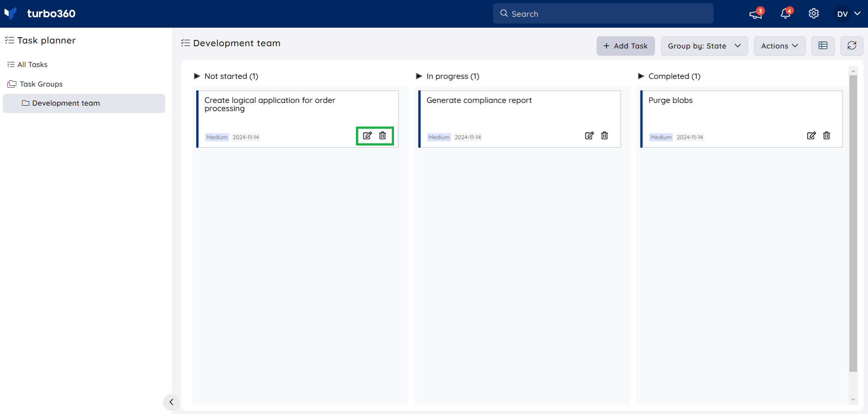Delete the Purge blobs task
Image resolution: width=868 pixels, height=414 pixels.
tap(827, 136)
